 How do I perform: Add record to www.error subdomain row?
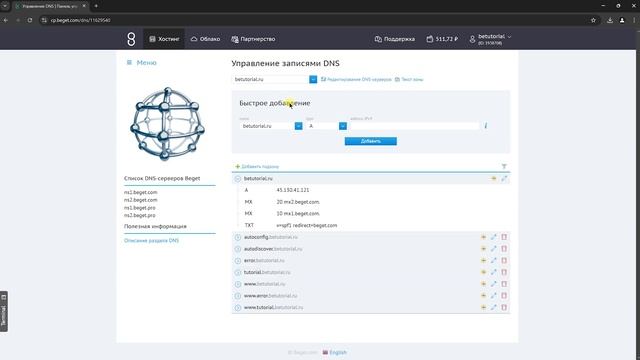(483, 296)
